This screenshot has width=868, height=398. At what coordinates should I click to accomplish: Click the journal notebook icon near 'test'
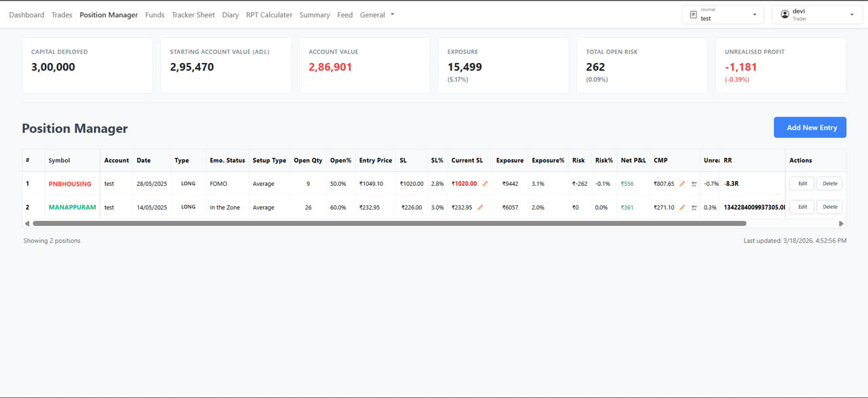[x=691, y=14]
